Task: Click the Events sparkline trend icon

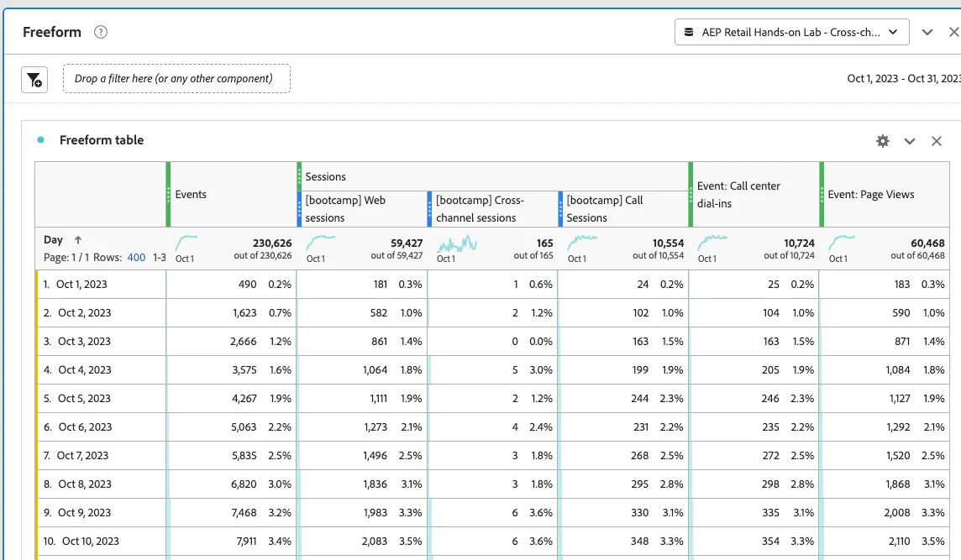Action: point(186,243)
